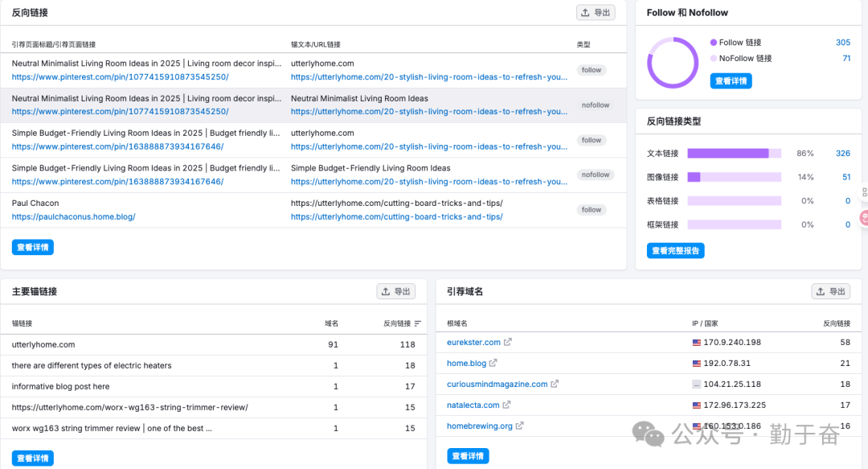View details under top anchors table
This screenshot has width=868, height=469.
point(33,458)
